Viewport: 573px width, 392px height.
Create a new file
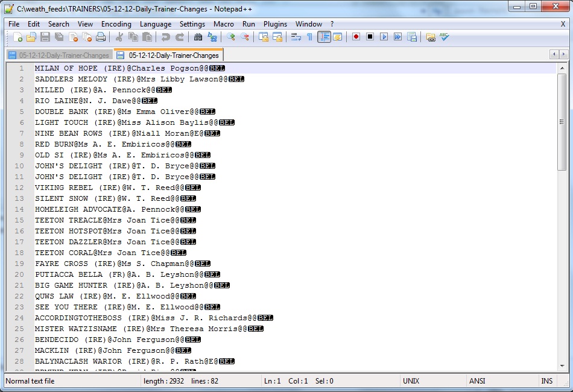pyautogui.click(x=17, y=37)
